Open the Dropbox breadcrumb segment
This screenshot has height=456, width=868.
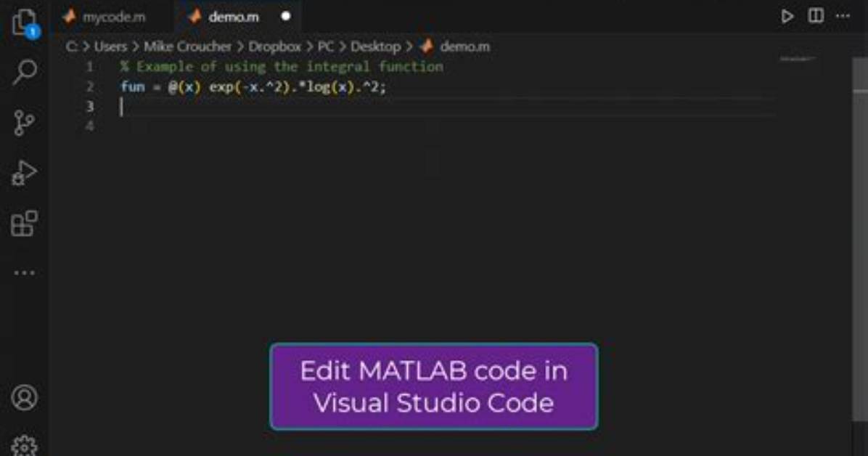274,46
